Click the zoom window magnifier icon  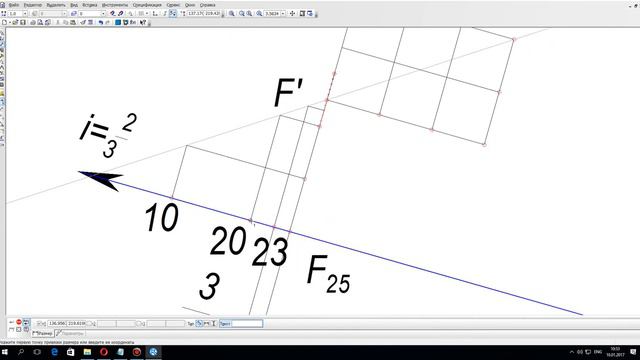(x=231, y=13)
